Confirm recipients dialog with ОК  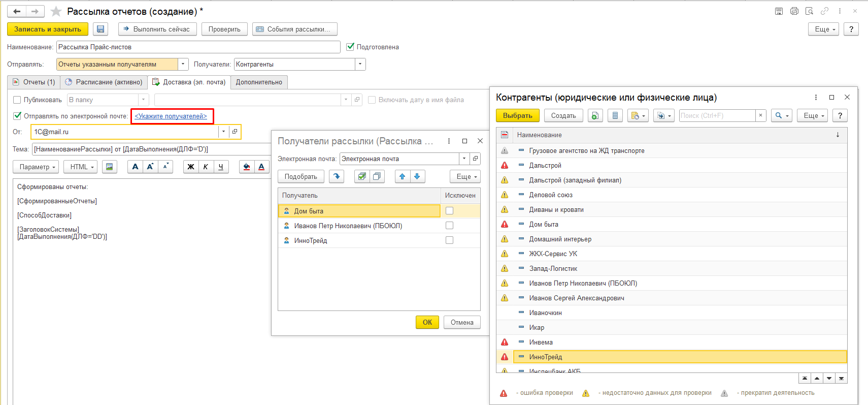coord(427,322)
